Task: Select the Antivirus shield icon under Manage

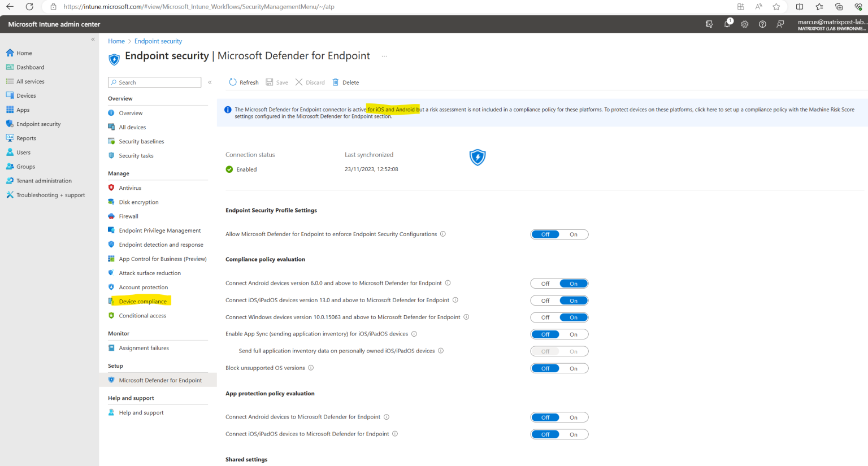Action: coord(112,188)
